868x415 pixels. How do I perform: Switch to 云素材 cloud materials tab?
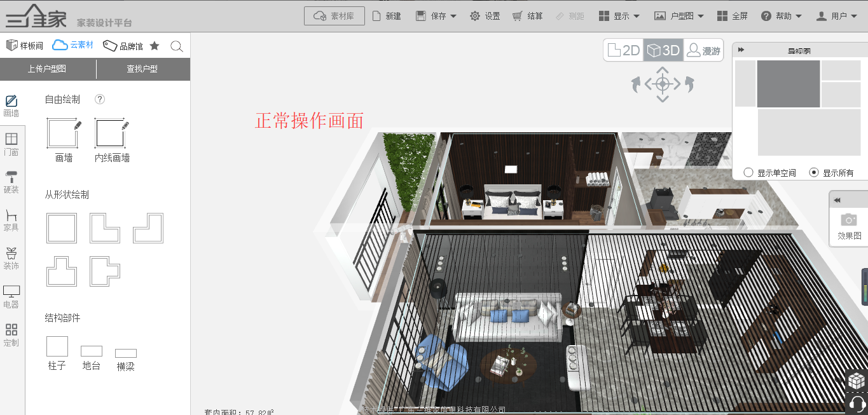pyautogui.click(x=73, y=45)
